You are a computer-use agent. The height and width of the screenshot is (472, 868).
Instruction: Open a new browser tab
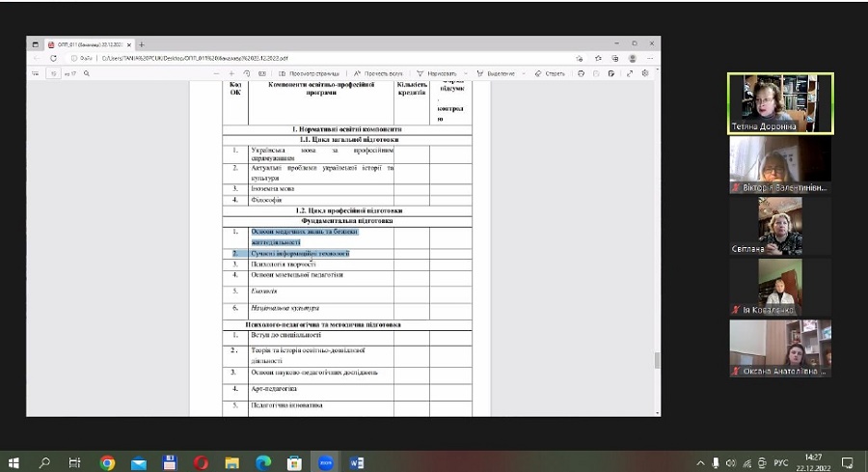coord(142,44)
